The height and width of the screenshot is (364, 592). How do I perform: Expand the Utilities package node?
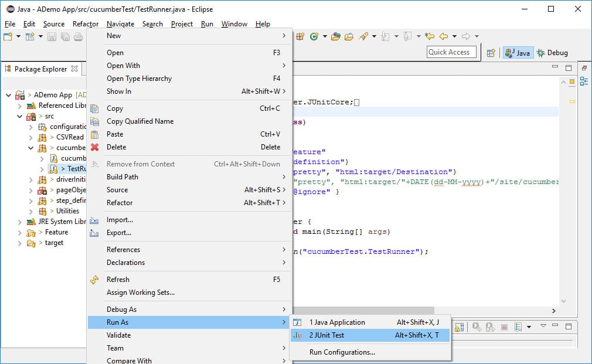(x=31, y=212)
